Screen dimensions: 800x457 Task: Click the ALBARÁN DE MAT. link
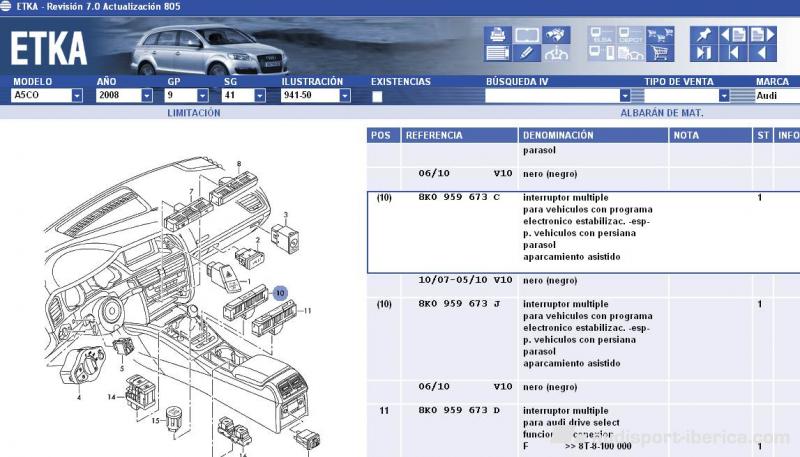662,113
